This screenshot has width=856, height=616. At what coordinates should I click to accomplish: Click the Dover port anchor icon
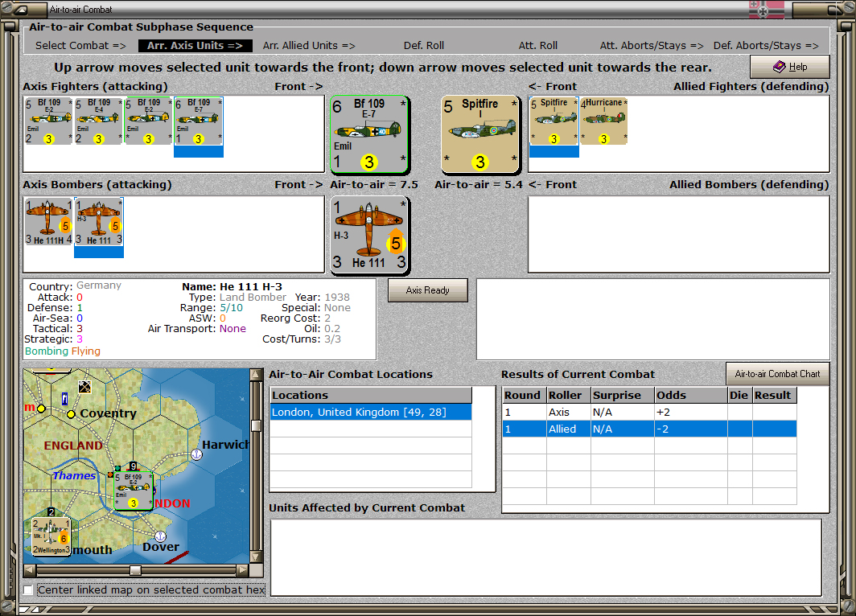(160, 536)
